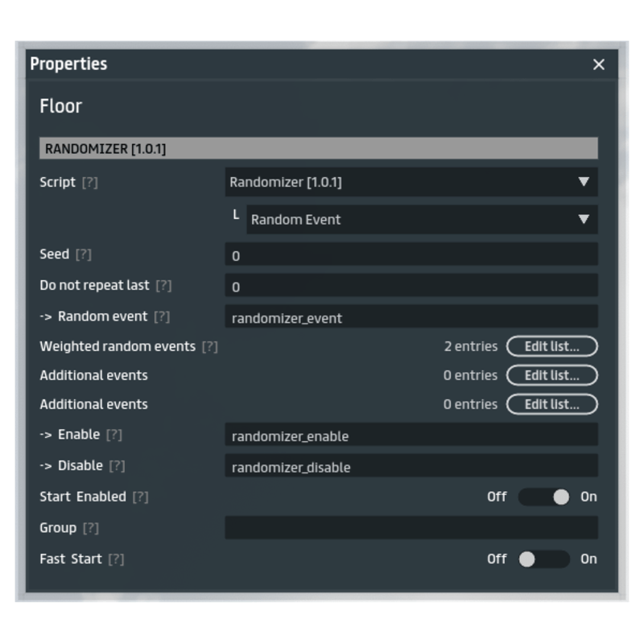Click the empty Group input field
Screen dimensions: 644x644
(411, 528)
